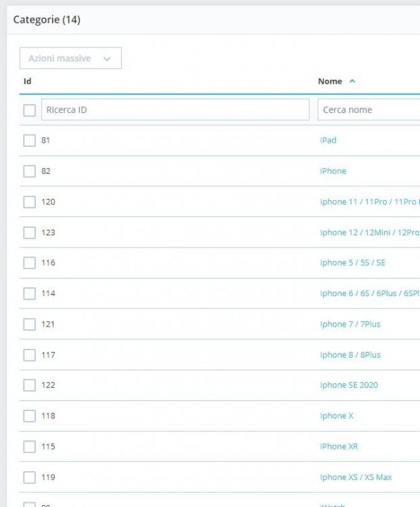Open Iphone 12 / 12Mini category
420x507 pixels.
[x=369, y=233]
